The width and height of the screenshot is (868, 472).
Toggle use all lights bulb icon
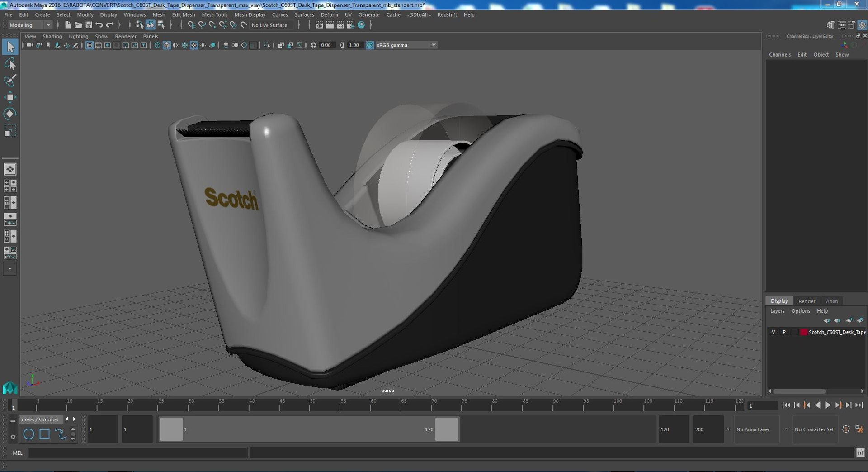[x=203, y=45]
